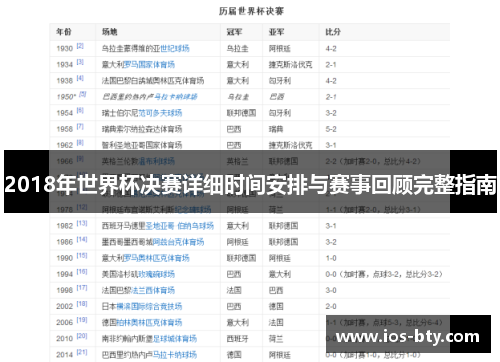The image size is (500, 362).
Task: Click reference [15] beside 1990
Action: point(82,256)
